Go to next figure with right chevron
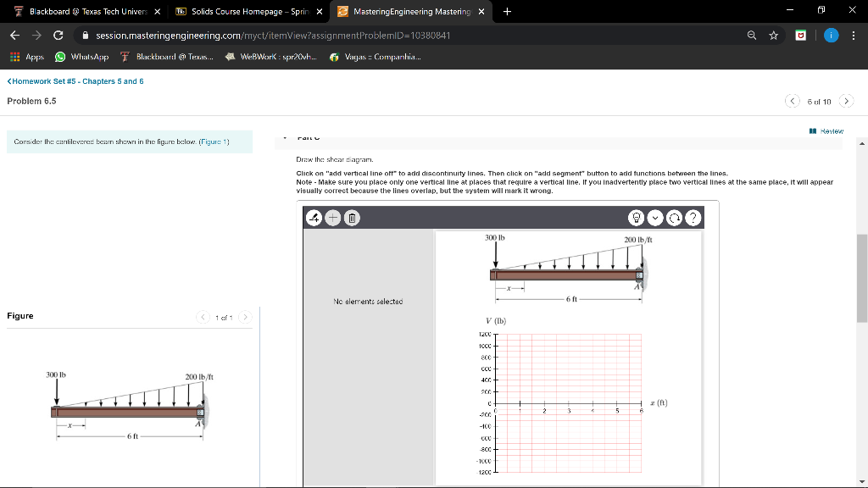Screen dimensions: 868x488 [x=245, y=316]
